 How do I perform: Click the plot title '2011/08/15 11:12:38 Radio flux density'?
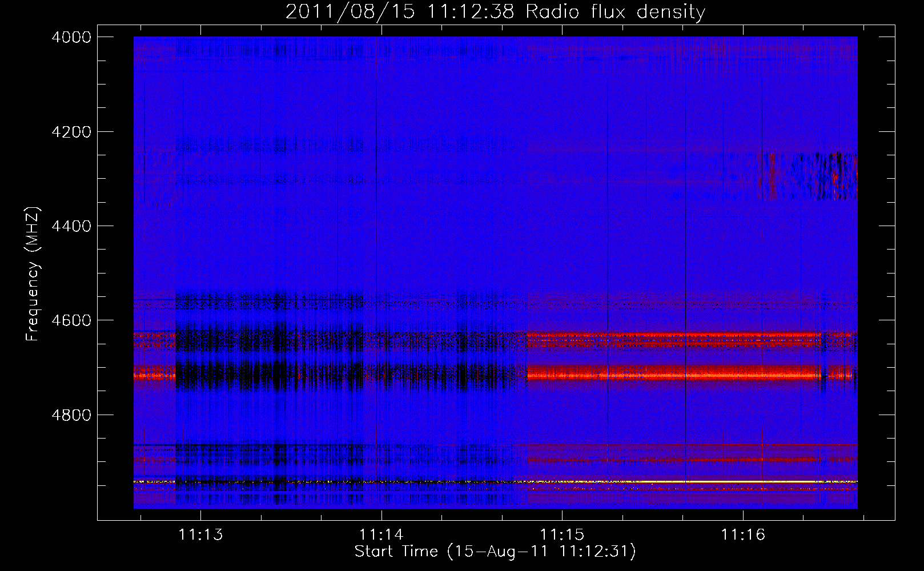click(495, 11)
